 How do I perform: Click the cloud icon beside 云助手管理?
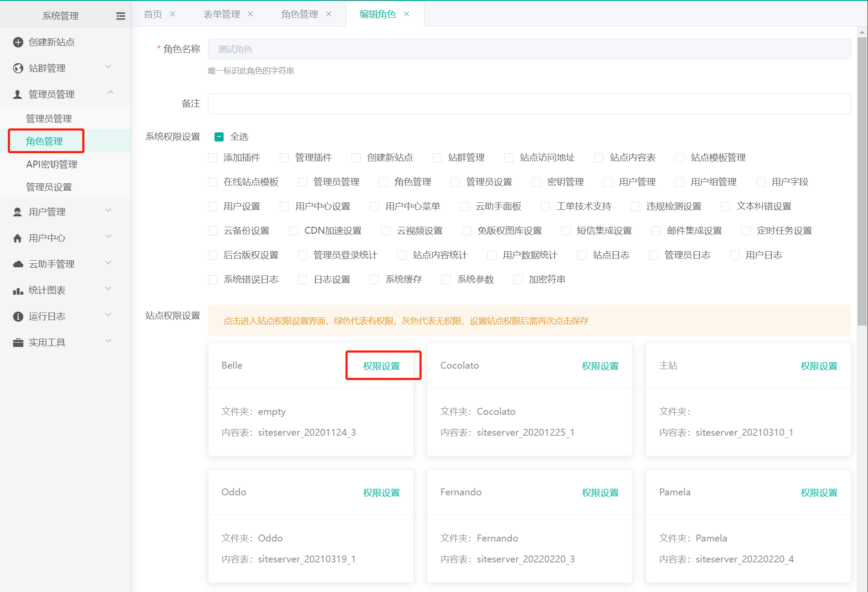click(x=18, y=264)
